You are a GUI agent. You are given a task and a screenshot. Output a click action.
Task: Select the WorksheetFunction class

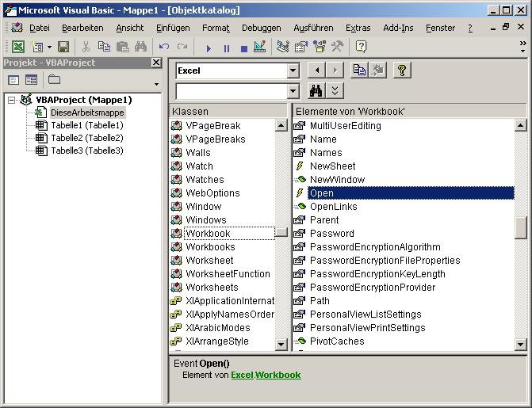[228, 274]
